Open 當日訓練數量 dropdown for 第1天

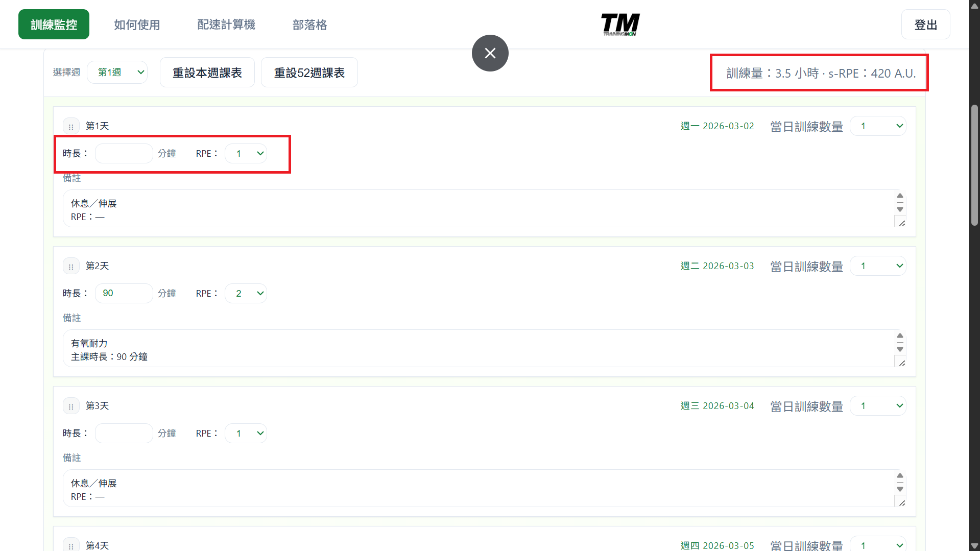(x=878, y=126)
